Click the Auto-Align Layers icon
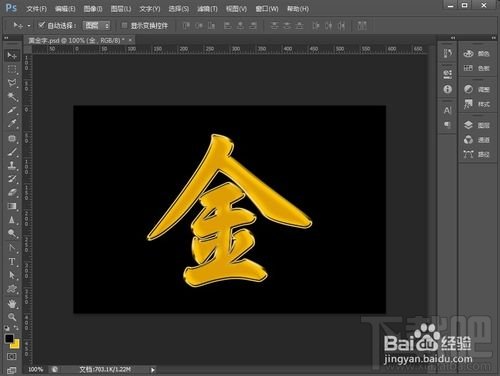 click(362, 26)
